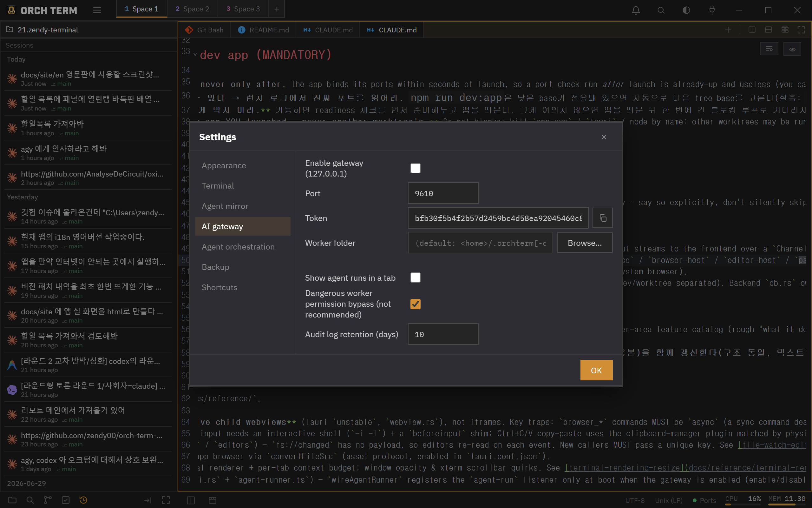Toggle the side panel layout icon
This screenshot has height=508, width=812.
pyautogui.click(x=191, y=500)
